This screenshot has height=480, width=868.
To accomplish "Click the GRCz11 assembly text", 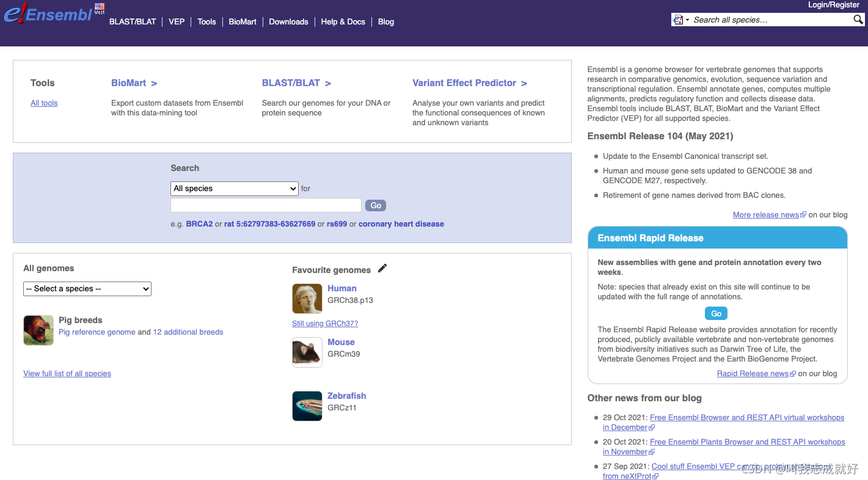I will [x=342, y=408].
